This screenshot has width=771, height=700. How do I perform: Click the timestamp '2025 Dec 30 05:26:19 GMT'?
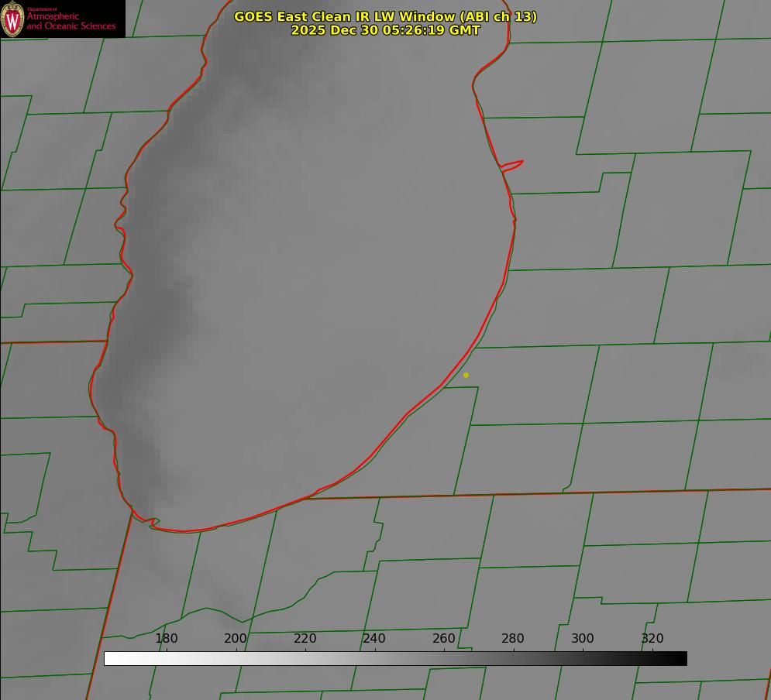[386, 30]
